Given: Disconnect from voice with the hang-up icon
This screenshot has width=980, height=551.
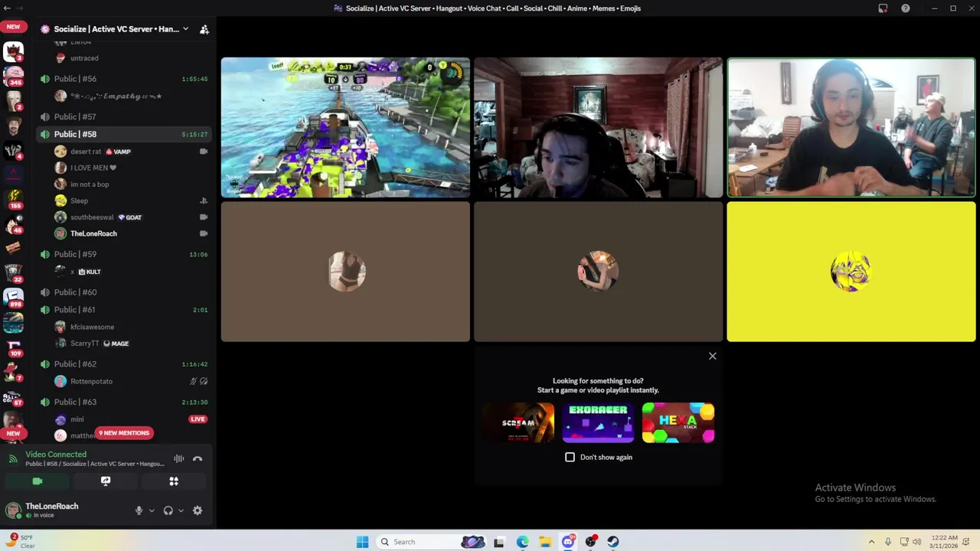Looking at the screenshot, I should [x=198, y=458].
